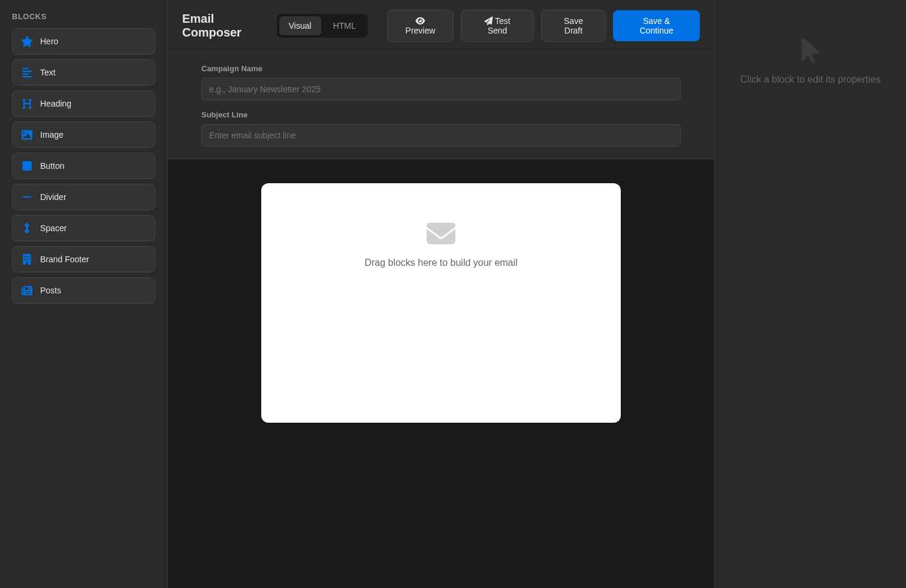The width and height of the screenshot is (906, 588).
Task: Click the Campaign Name input field
Action: pyautogui.click(x=440, y=89)
